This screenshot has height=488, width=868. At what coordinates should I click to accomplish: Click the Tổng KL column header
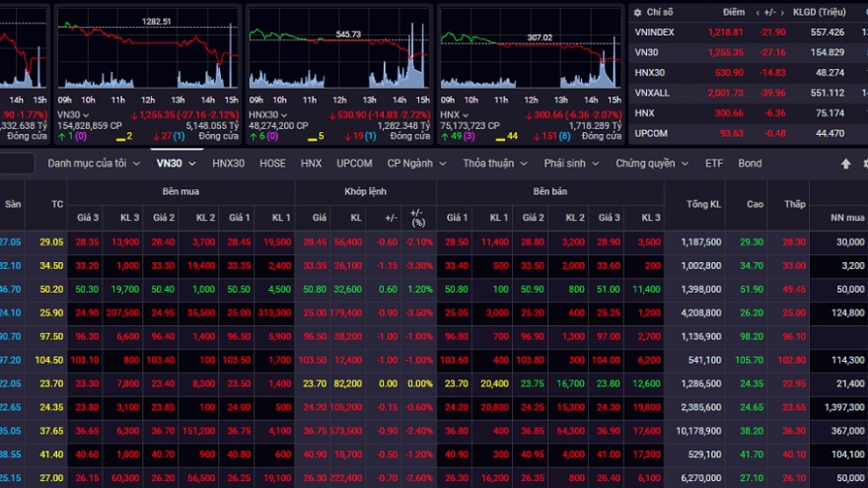(x=693, y=203)
